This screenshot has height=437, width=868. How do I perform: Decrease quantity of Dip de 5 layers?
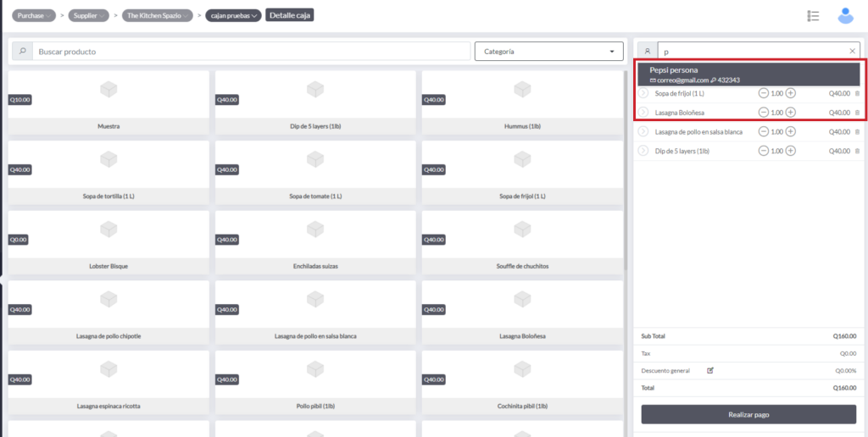pos(764,151)
